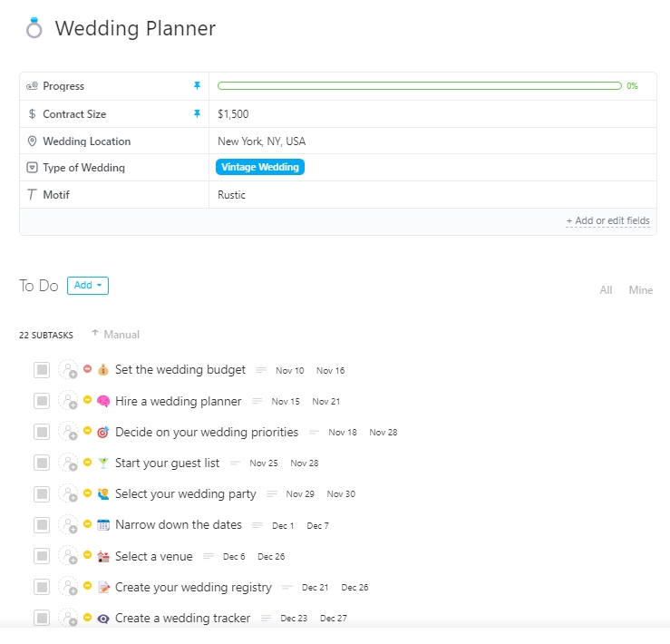The width and height of the screenshot is (670, 644).
Task: Tick the checkbox for Narrow down the dates
Action: pos(42,525)
